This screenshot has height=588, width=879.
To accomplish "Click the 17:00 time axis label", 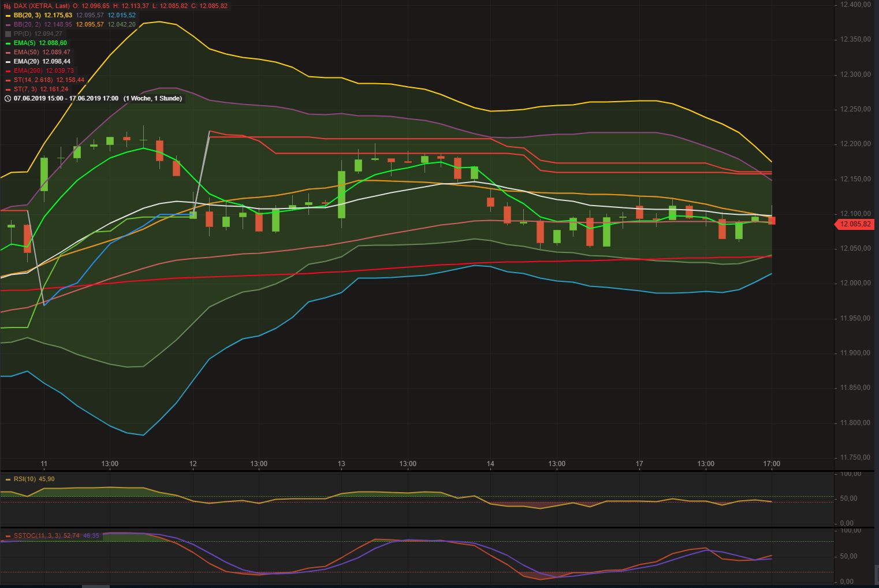I will click(772, 463).
